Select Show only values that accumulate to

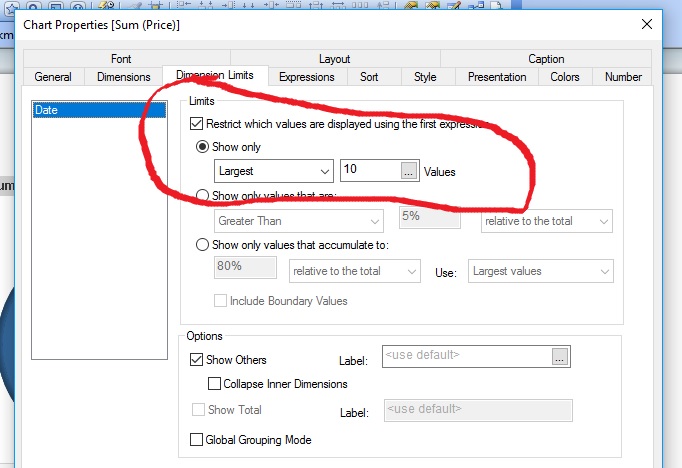tap(202, 245)
